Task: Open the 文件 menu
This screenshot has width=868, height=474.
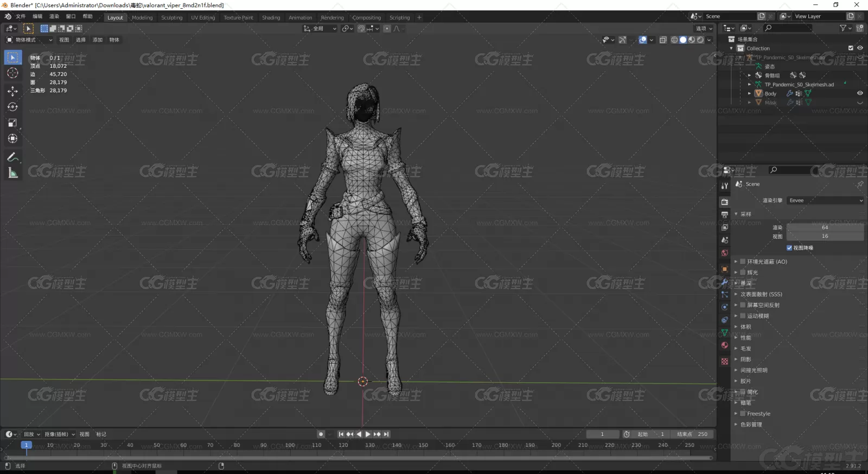Action: pyautogui.click(x=21, y=16)
